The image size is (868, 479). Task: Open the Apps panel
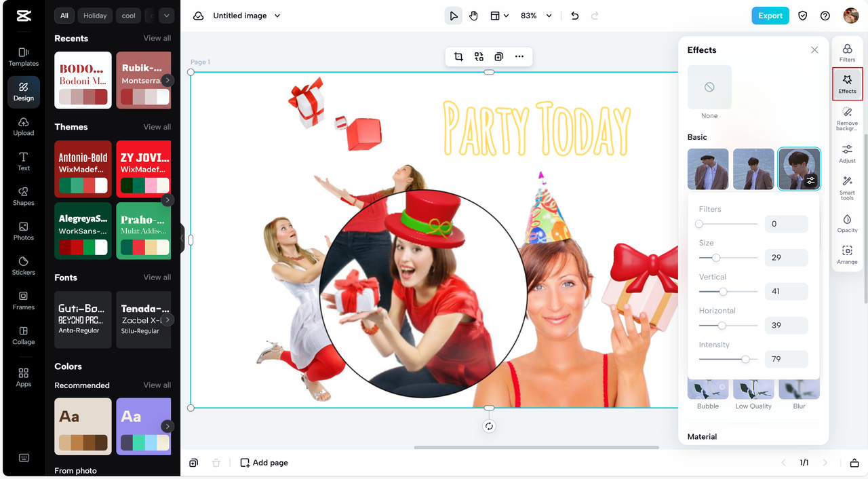click(x=23, y=377)
